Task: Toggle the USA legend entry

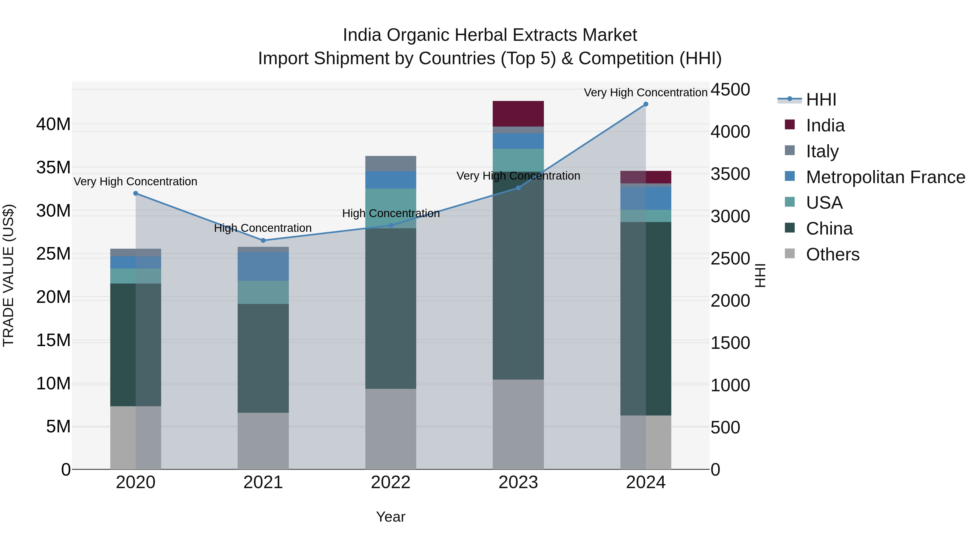Action: (x=813, y=202)
